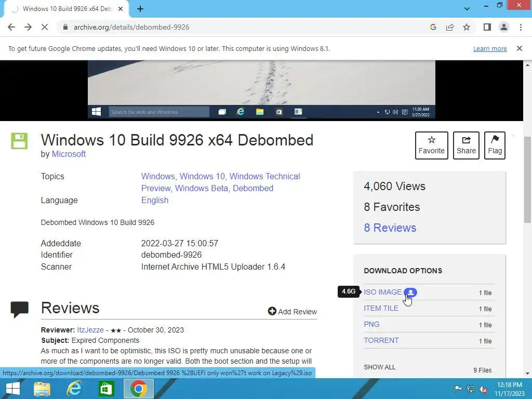Viewport: 532px width, 399px height.
Task: Open a new browser tab
Action: pyautogui.click(x=140, y=9)
